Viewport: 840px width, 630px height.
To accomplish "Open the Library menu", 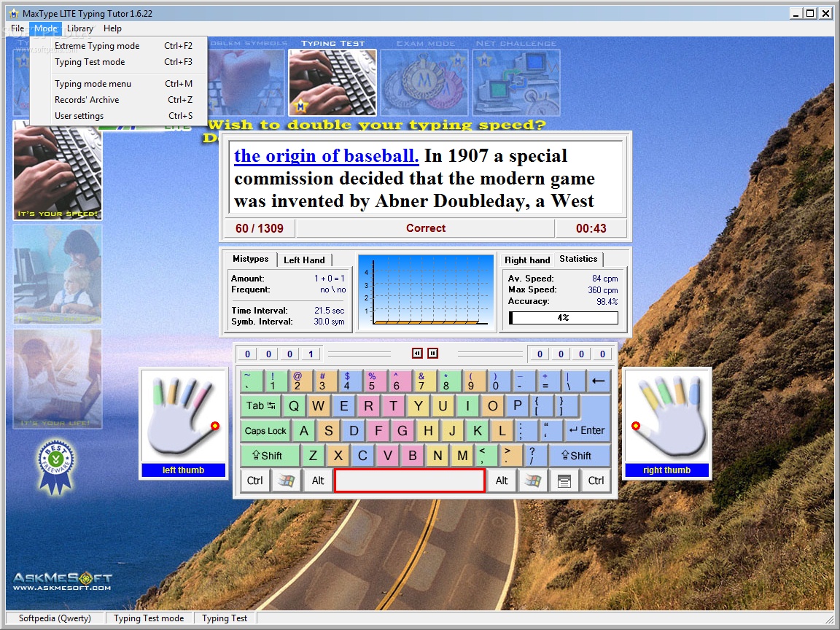I will [x=80, y=28].
